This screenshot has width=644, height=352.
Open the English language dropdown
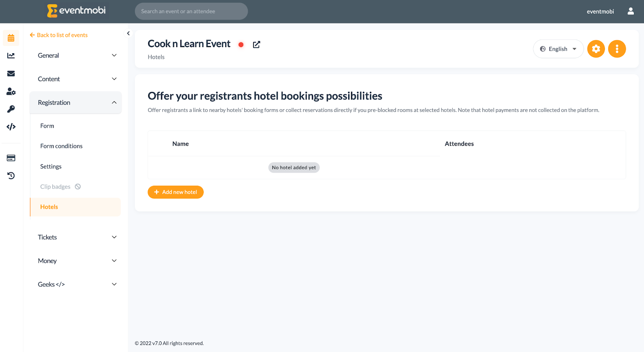click(x=558, y=49)
